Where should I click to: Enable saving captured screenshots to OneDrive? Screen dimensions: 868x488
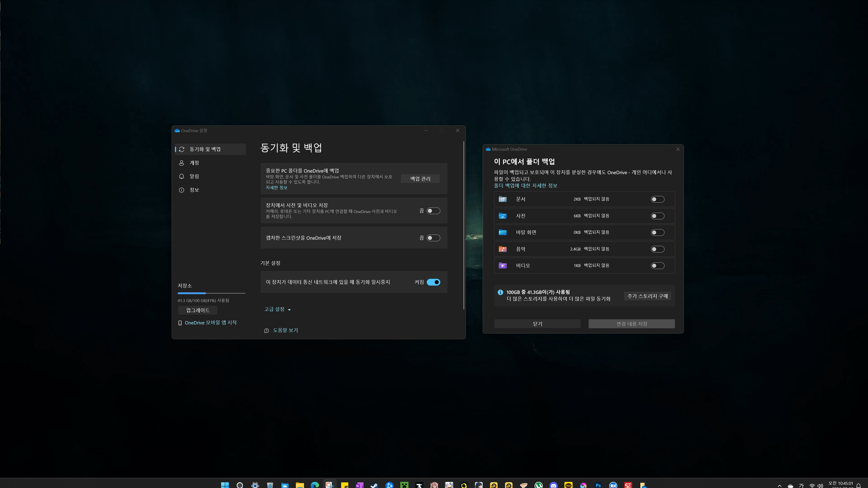click(x=433, y=238)
